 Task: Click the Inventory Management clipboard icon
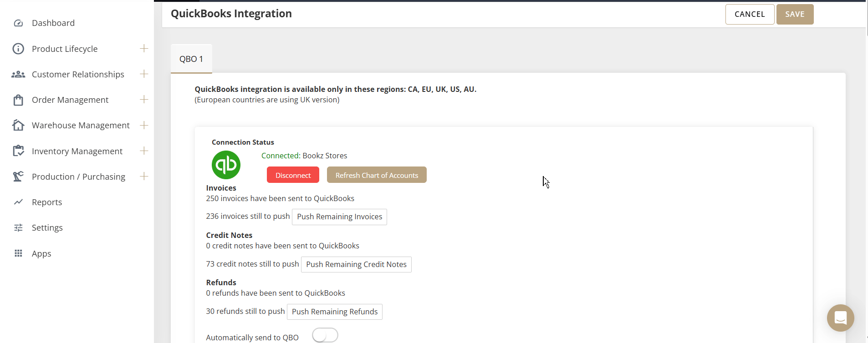coord(18,151)
